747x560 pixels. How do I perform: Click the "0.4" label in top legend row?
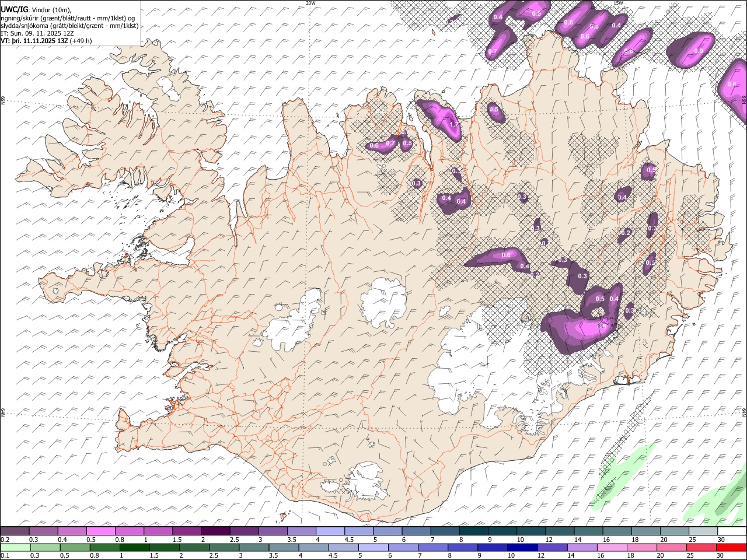click(62, 540)
